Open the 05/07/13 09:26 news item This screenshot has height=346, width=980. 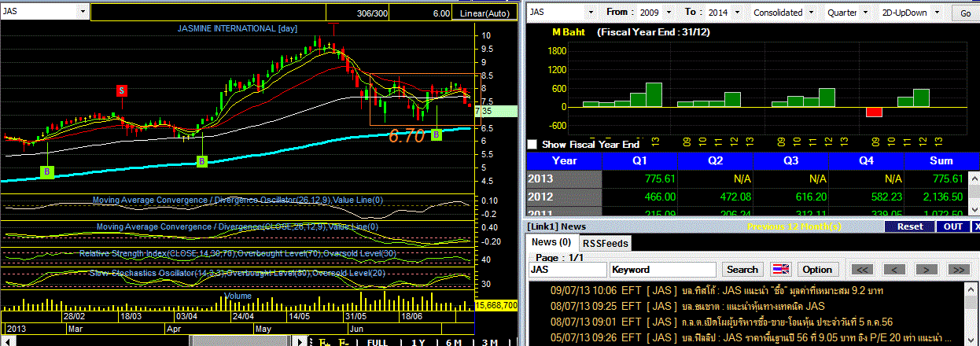point(751,337)
